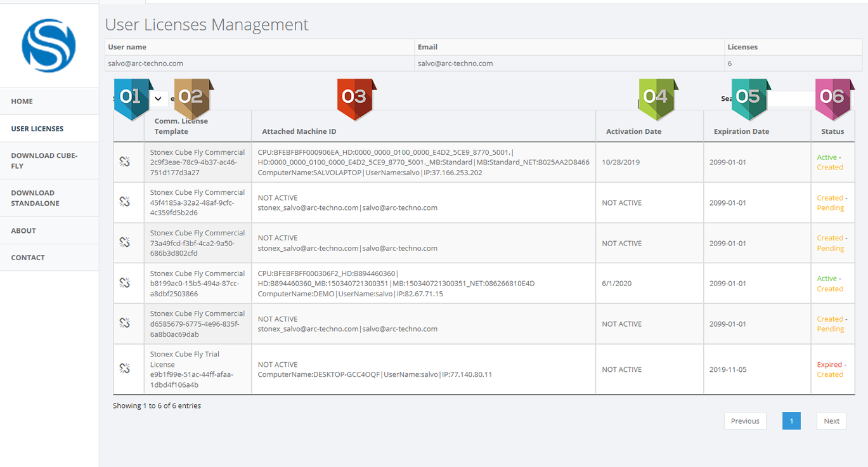Click Expired - Created status text
The image size is (868, 467).
coord(831,369)
